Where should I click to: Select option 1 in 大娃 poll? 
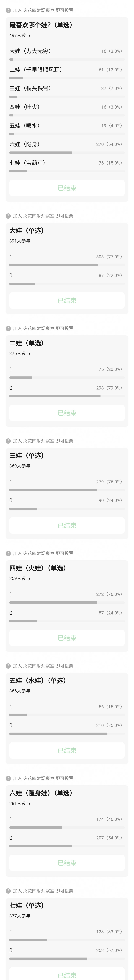[11, 257]
